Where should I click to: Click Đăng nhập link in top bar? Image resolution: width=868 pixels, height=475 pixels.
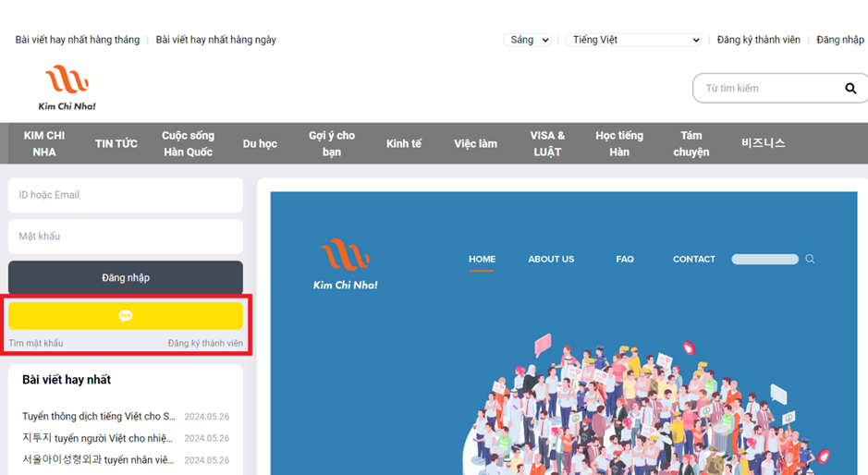pos(839,40)
